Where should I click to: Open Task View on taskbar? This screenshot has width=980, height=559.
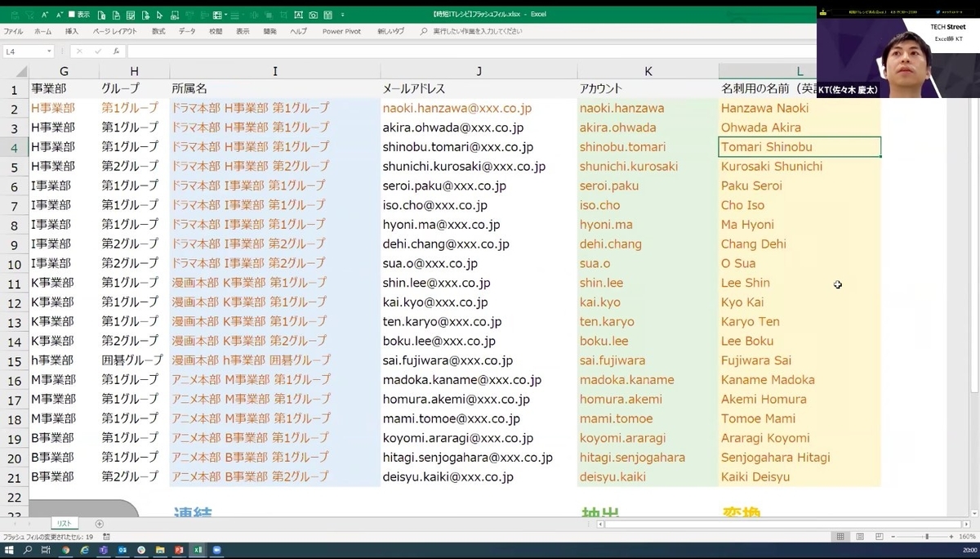pyautogui.click(x=46, y=551)
